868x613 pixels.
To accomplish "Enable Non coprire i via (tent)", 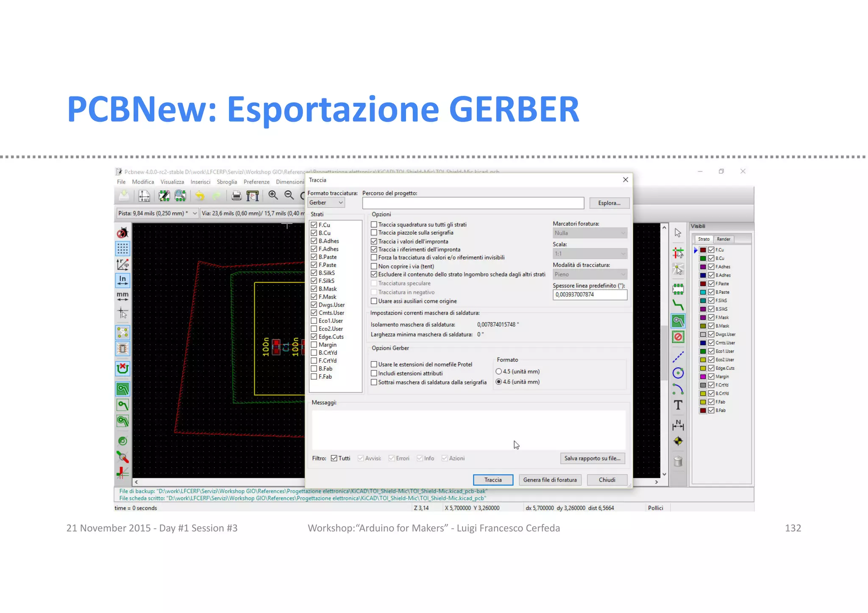I will pos(374,266).
